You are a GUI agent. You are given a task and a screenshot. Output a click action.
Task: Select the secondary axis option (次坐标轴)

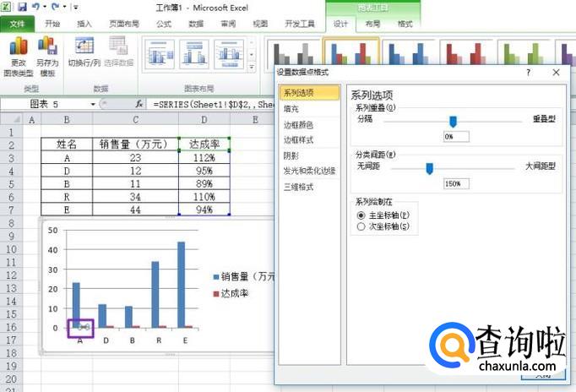(361, 226)
